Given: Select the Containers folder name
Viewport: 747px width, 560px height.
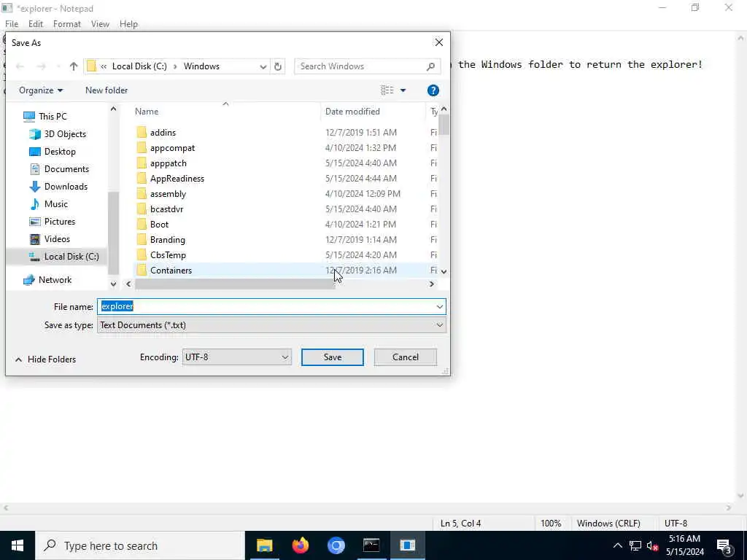Looking at the screenshot, I should (171, 271).
